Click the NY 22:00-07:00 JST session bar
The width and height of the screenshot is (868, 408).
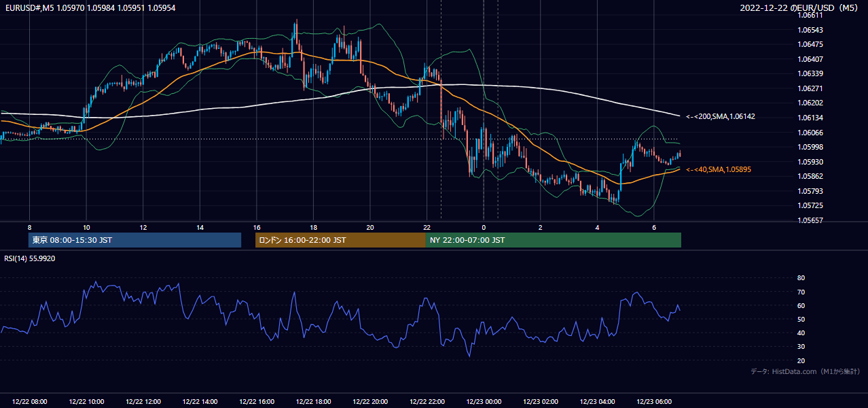click(553, 240)
